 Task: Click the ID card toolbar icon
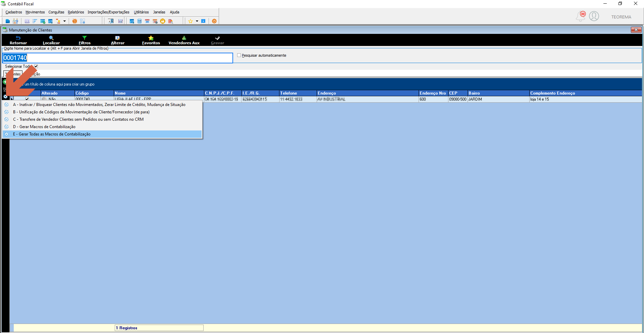(x=27, y=21)
